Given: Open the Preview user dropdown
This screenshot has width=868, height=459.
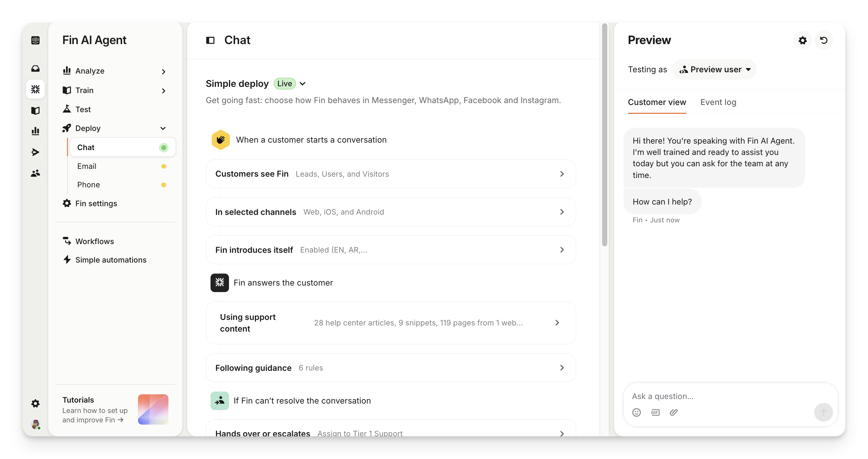Looking at the screenshot, I should point(715,69).
